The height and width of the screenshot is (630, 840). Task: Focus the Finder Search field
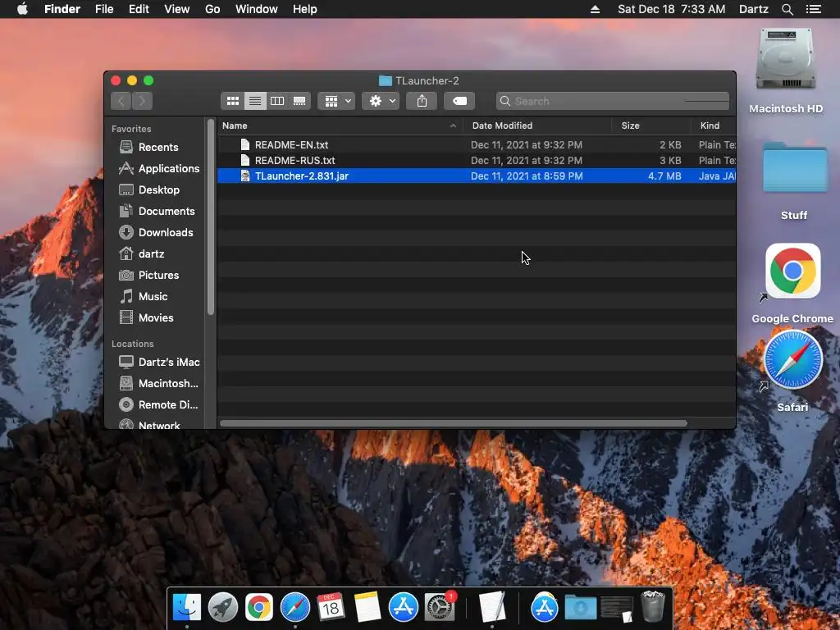pos(613,101)
